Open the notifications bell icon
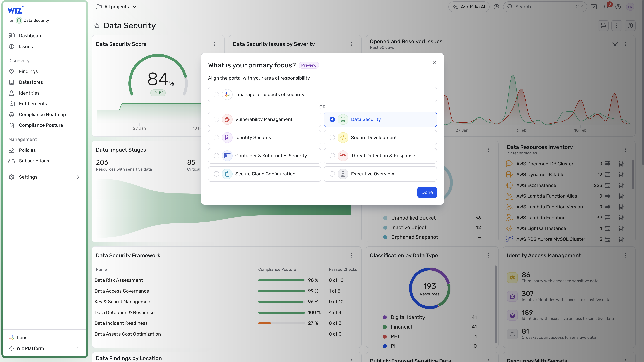The height and width of the screenshot is (362, 644). click(x=606, y=7)
